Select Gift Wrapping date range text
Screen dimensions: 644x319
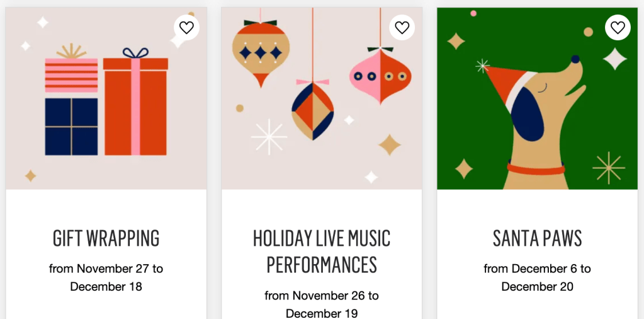point(106,277)
